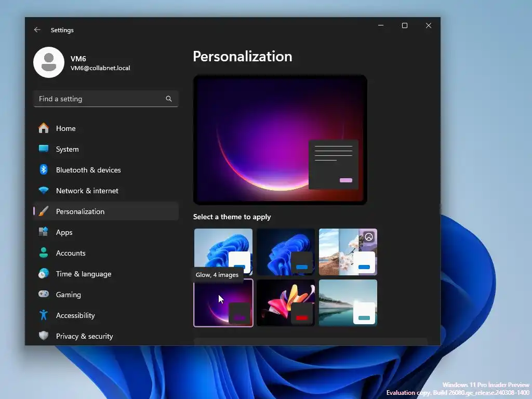Click the Privacy & security shield icon
The image size is (532, 399).
[x=44, y=336]
